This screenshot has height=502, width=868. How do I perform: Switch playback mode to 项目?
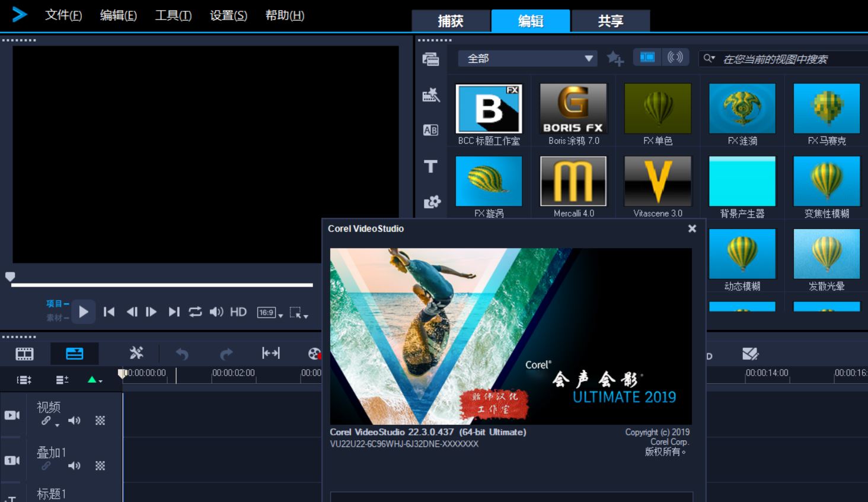(x=57, y=303)
